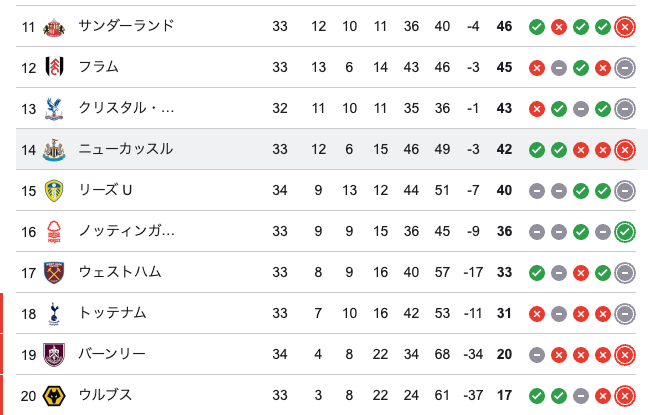Open the サンダーランド team link
The height and width of the screenshot is (415, 648).
click(126, 26)
